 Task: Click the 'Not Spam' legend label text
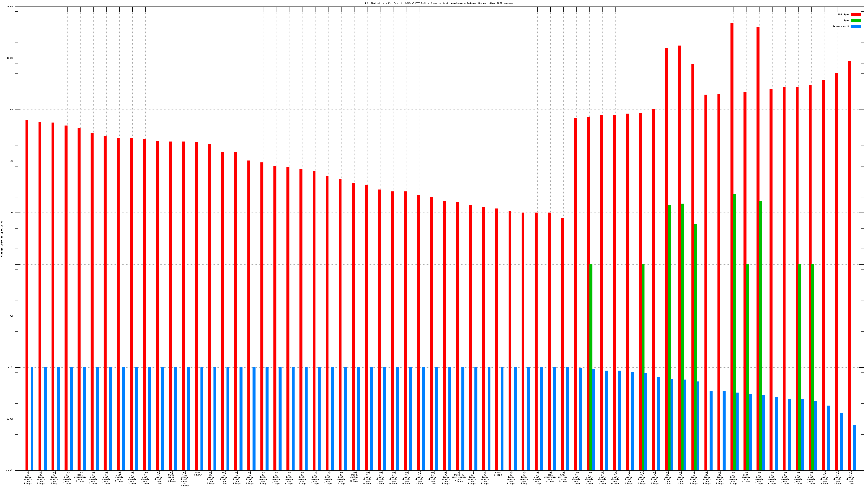coord(844,14)
